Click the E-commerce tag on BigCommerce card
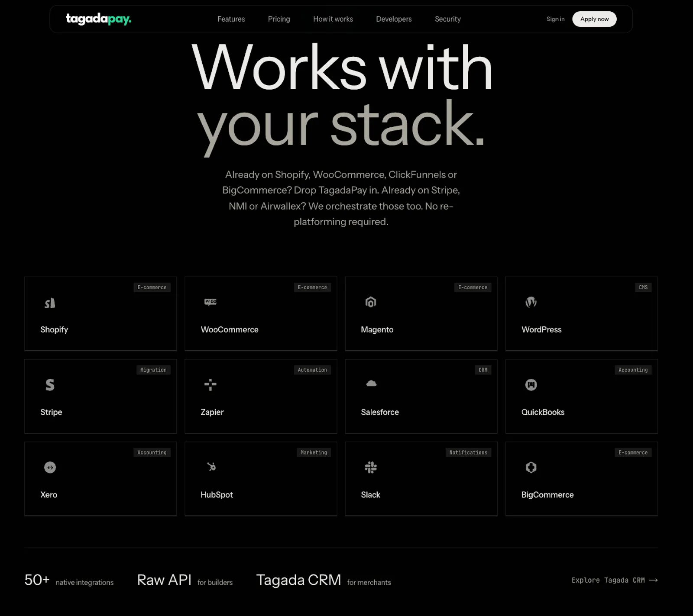 pyautogui.click(x=633, y=453)
